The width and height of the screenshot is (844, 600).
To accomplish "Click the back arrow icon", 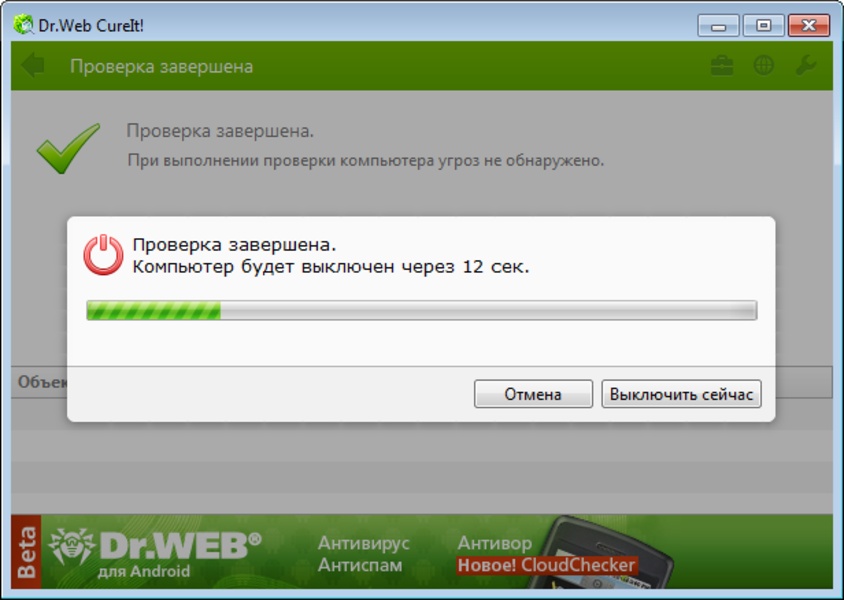I will coord(33,66).
